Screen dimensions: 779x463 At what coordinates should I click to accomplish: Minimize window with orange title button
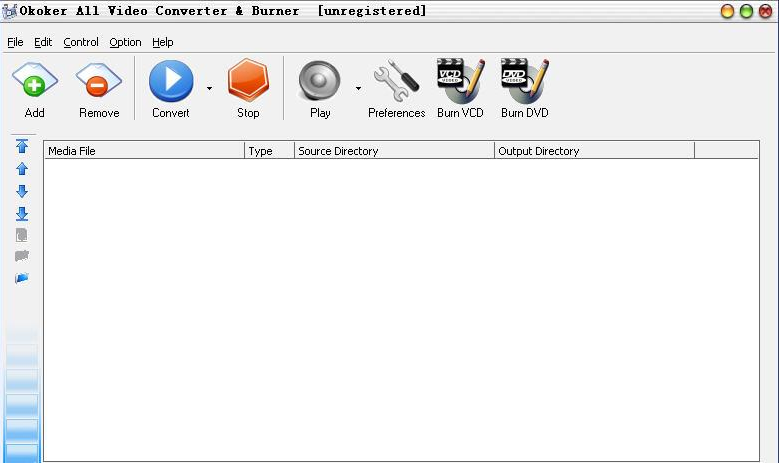[x=727, y=11]
